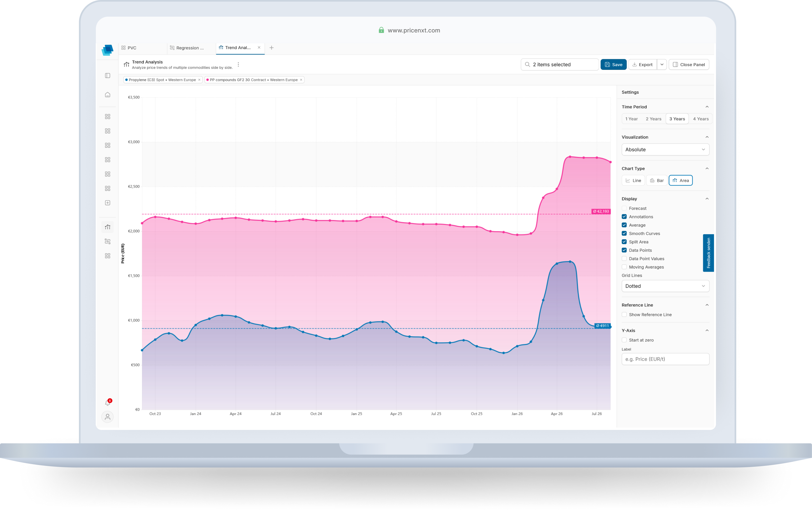Viewport: 812px width, 512px height.
Task: Open the Grid Lines Dotted dropdown
Action: click(665, 286)
